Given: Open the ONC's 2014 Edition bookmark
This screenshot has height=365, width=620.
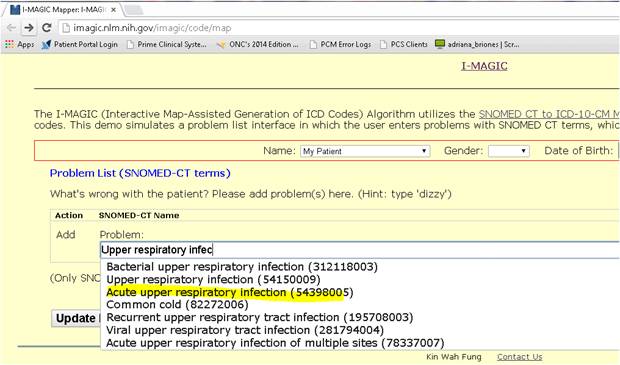Looking at the screenshot, I should pyautogui.click(x=257, y=44).
